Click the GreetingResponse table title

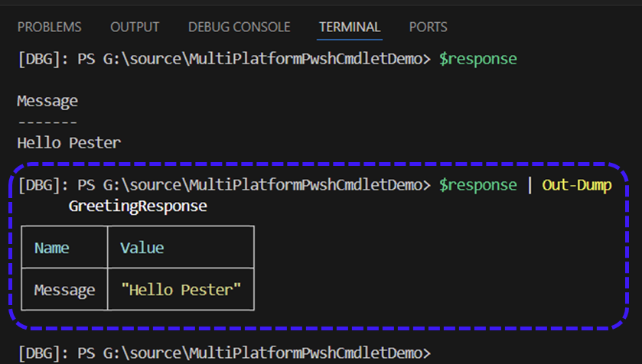138,206
